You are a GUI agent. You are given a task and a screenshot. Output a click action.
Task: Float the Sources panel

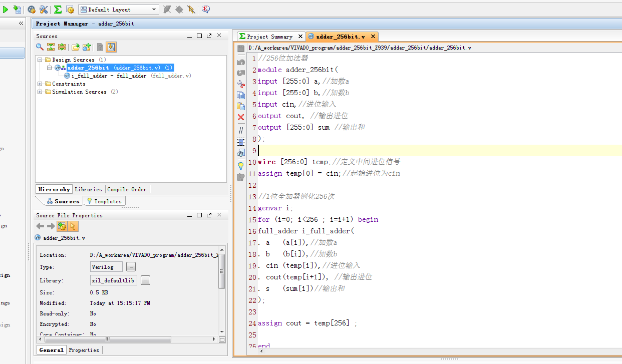209,36
